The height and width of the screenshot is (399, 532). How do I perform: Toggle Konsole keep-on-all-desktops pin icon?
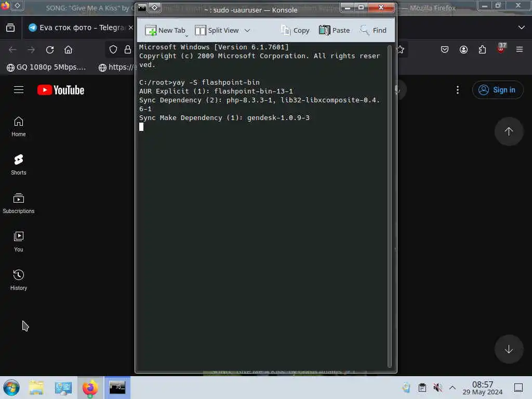(x=154, y=7)
